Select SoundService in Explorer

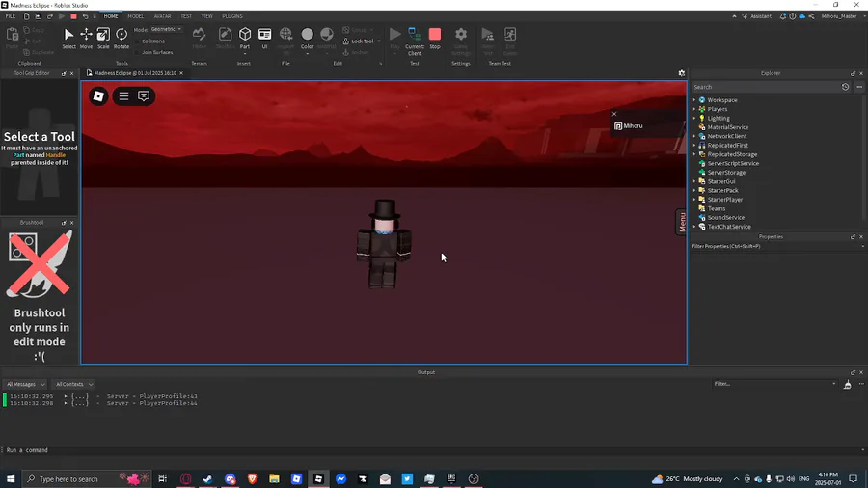(x=725, y=217)
